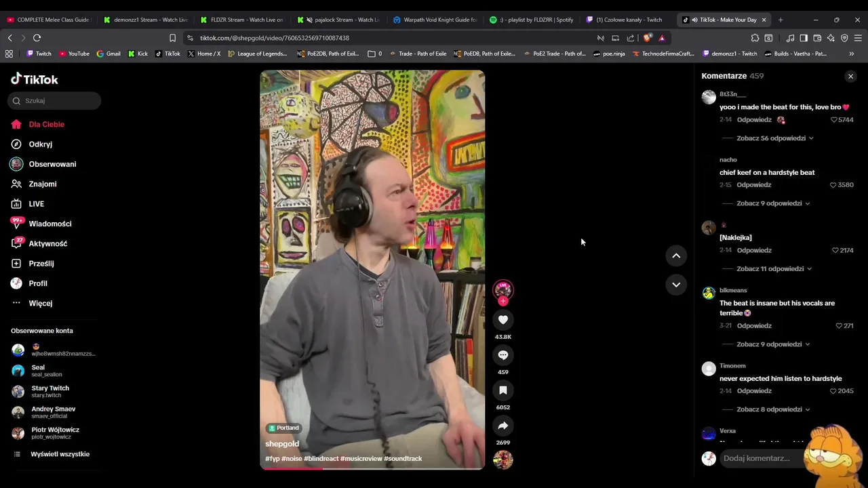Reply to nacho's comment via Odpowiedz
Image resolution: width=868 pixels, height=488 pixels.
point(754,185)
